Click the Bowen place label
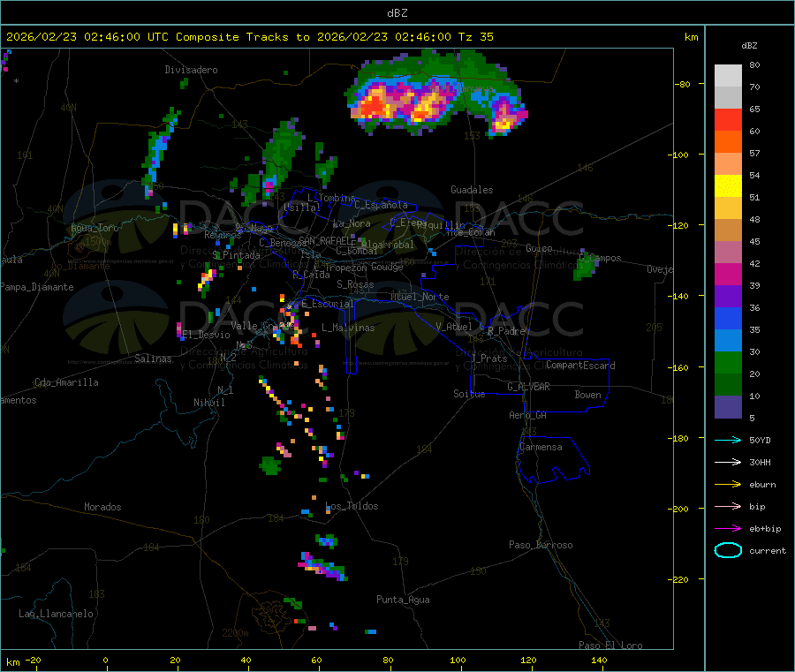Image resolution: width=795 pixels, height=672 pixels. pos(588,396)
